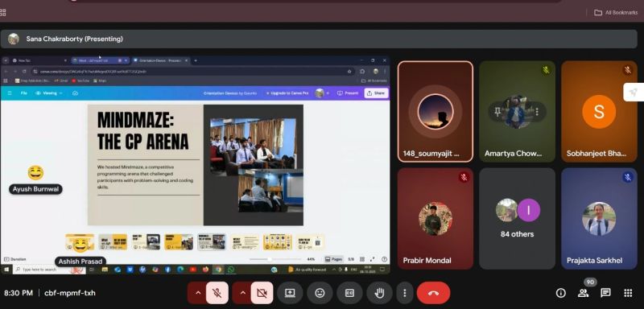
Task: Open Chrome from the taskbar
Action: point(218,270)
